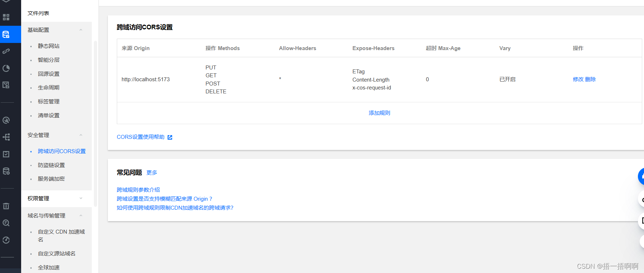This screenshot has height=273, width=644.
Task: Click the Allow-Headers column header
Action: pos(297,48)
